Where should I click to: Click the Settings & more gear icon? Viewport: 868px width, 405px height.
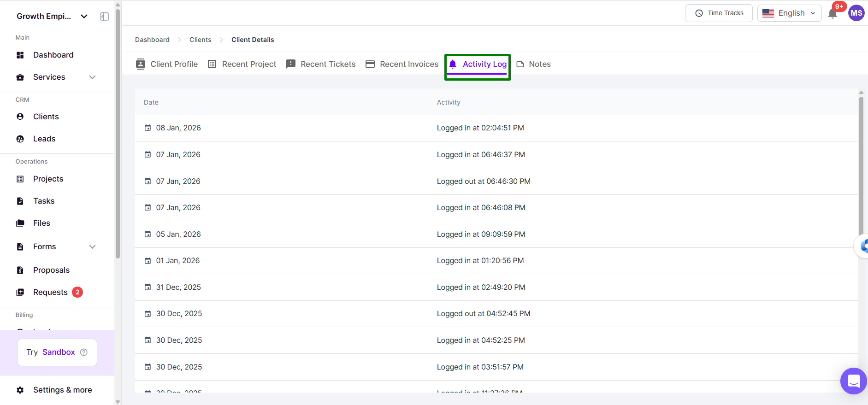(20, 390)
